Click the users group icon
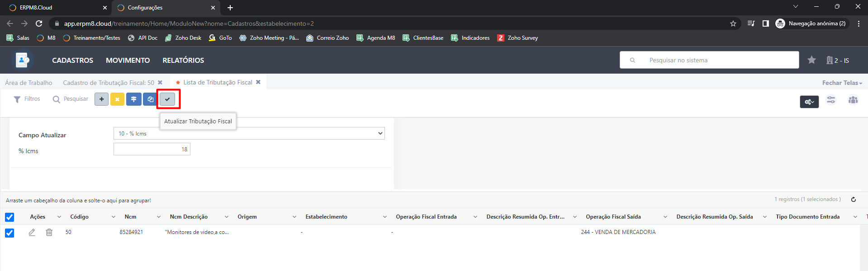This screenshot has width=868, height=271. tap(853, 100)
